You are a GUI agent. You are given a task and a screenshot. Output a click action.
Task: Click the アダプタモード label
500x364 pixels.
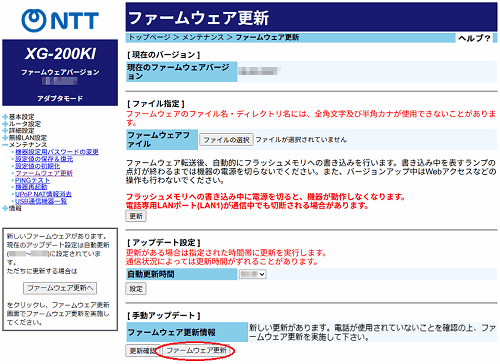pos(60,99)
